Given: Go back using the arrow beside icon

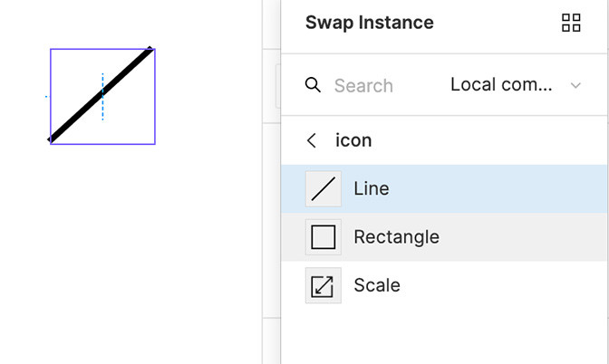Looking at the screenshot, I should tap(312, 140).
